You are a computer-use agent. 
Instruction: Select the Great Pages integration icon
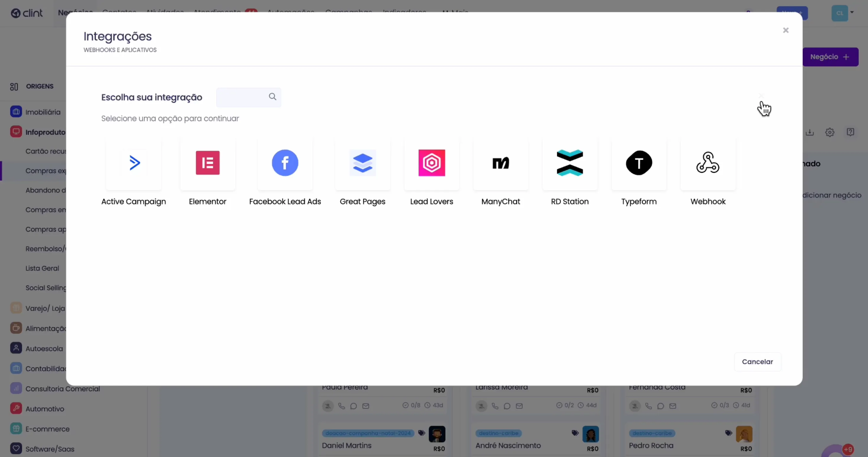coord(363,163)
